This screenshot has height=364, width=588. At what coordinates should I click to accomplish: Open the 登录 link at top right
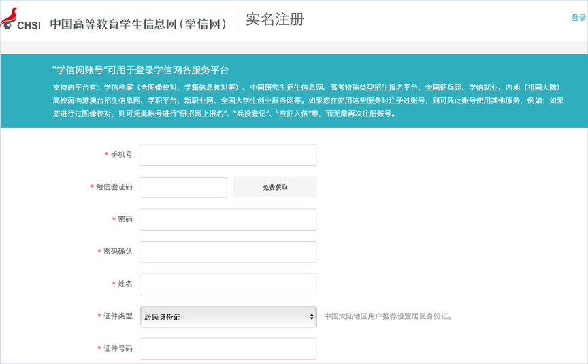pos(578,18)
